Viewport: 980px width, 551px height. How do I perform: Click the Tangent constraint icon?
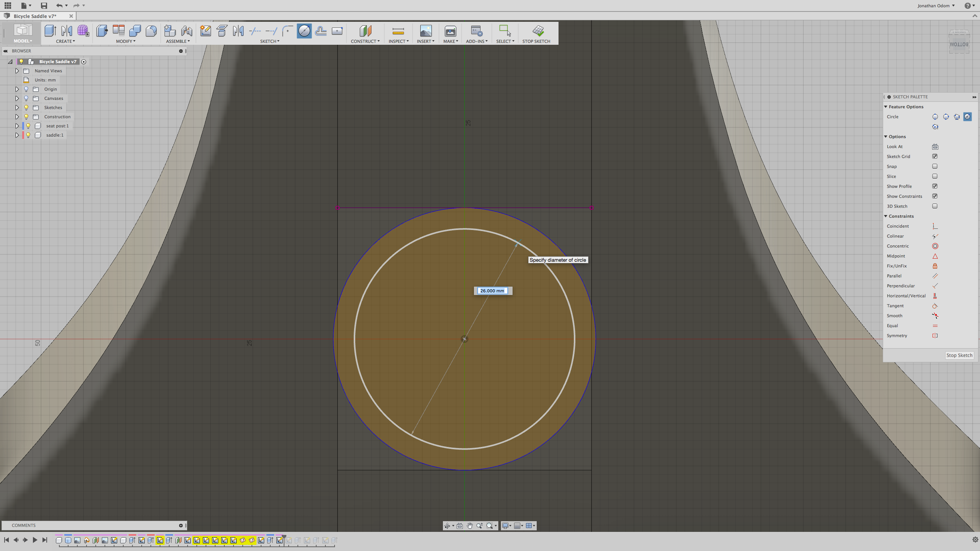(x=935, y=306)
